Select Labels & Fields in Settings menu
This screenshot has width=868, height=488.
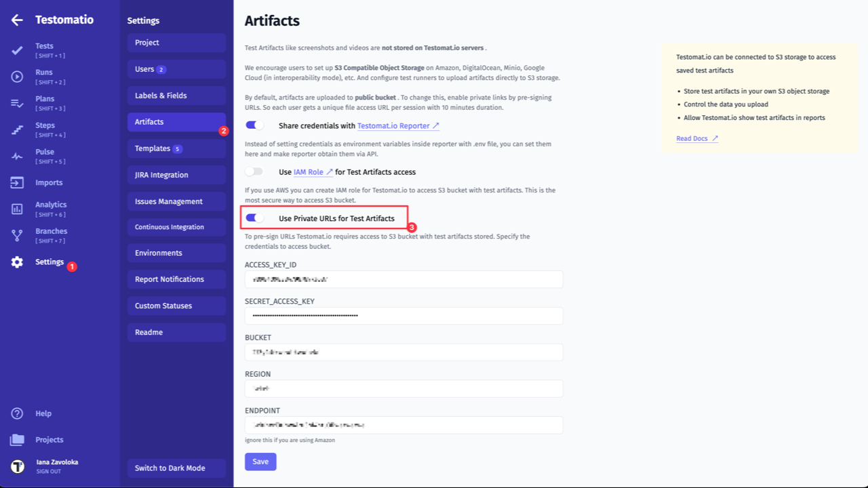tap(176, 96)
